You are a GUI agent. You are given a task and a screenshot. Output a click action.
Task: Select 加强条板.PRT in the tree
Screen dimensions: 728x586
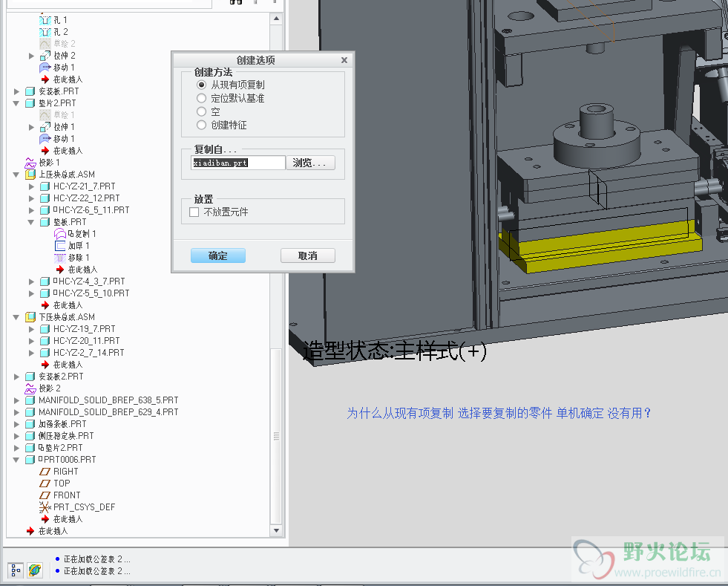(62, 424)
